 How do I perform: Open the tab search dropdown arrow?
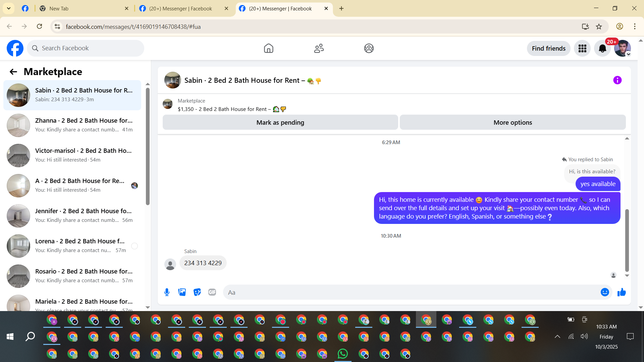[x=9, y=8]
